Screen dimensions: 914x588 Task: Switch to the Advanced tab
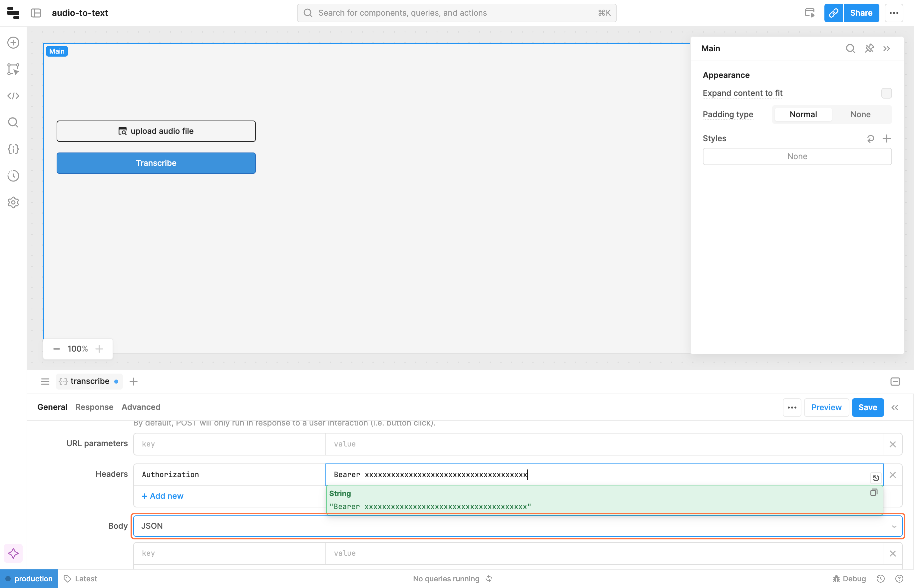141,407
